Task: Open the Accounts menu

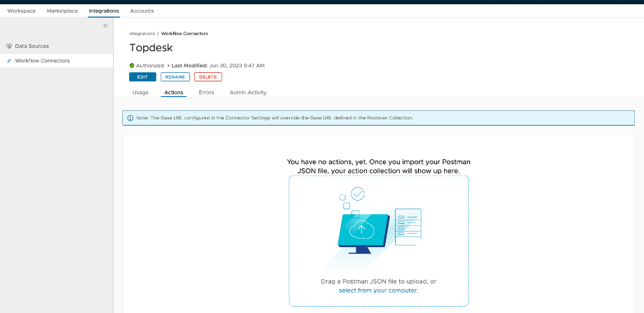Action: 142,11
